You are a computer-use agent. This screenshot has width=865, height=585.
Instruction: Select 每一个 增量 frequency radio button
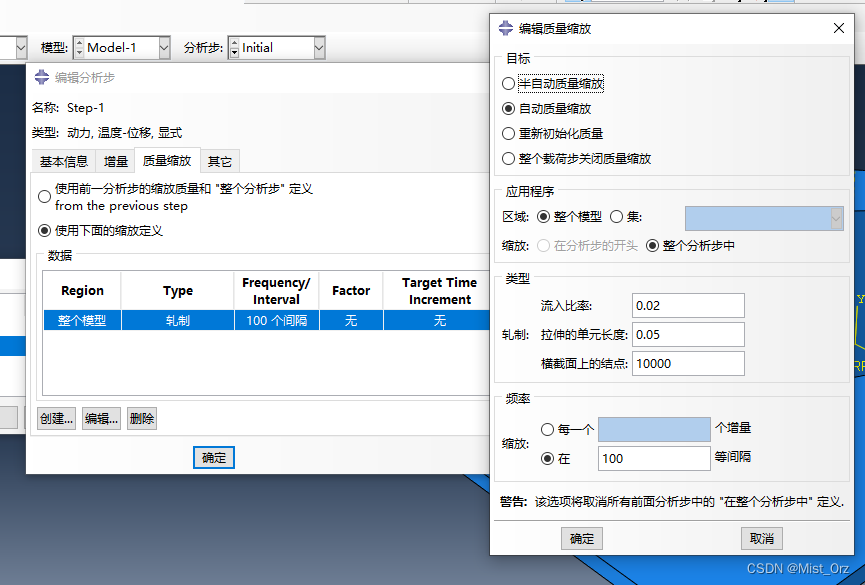[x=547, y=429]
